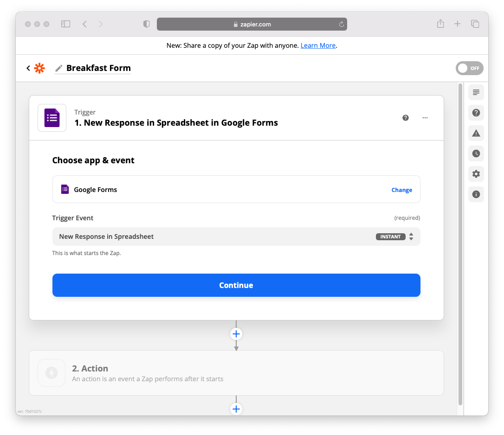Edit the Zap name with the pencil icon
The height and width of the screenshot is (435, 504).
pos(59,68)
